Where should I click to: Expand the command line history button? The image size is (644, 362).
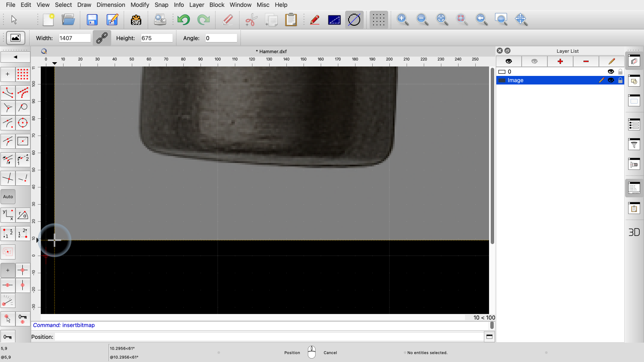coord(489,337)
